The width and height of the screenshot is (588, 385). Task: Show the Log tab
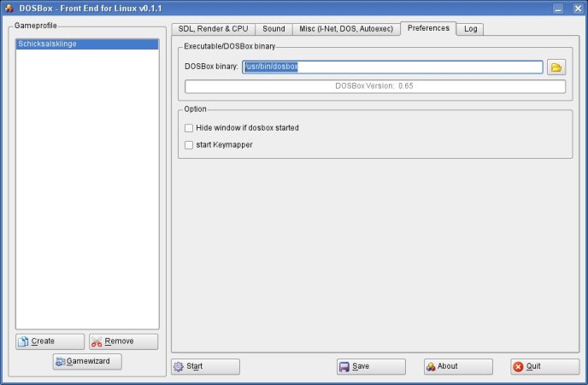coord(470,29)
